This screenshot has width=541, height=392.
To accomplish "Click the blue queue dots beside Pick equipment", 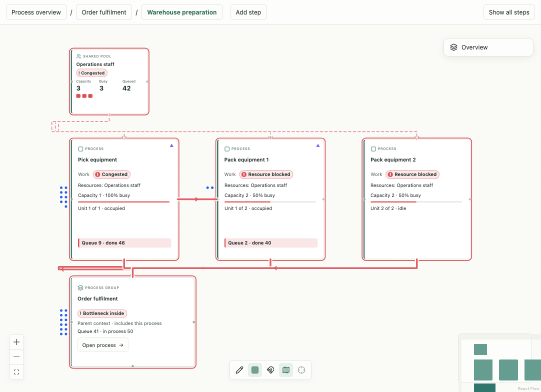I will [63, 197].
